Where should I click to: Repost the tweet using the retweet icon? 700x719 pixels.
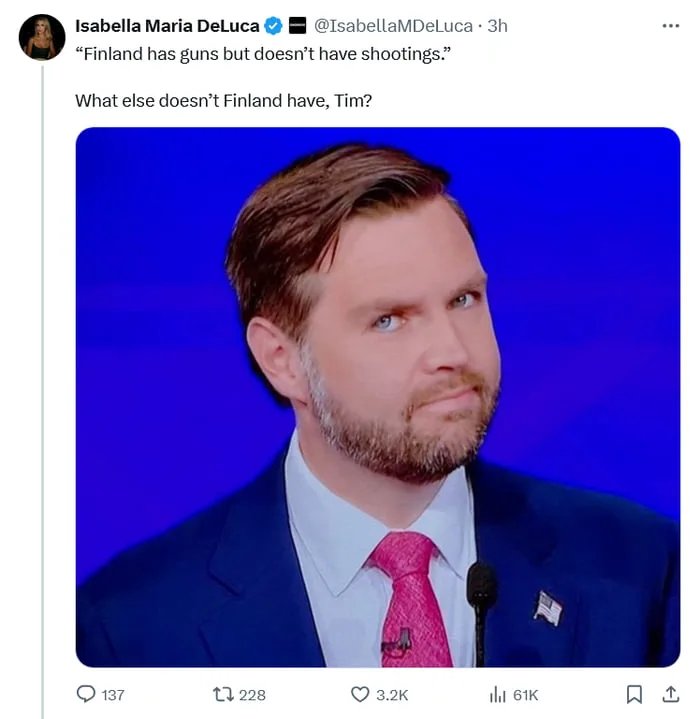223,694
